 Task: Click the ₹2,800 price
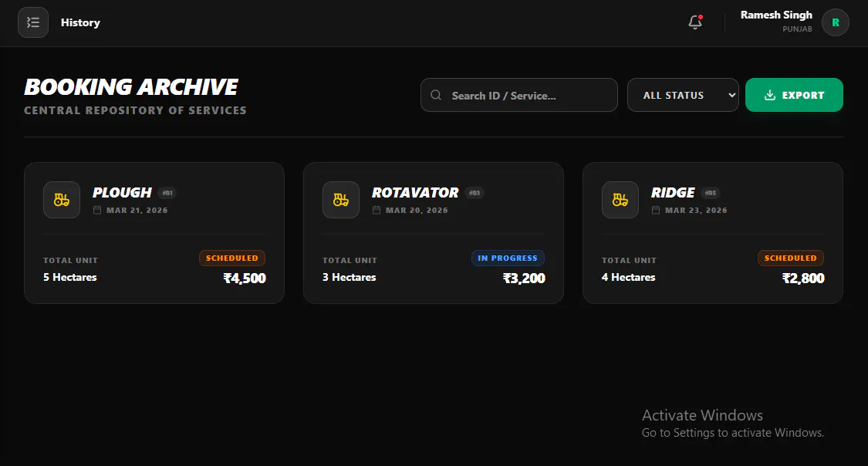point(803,279)
